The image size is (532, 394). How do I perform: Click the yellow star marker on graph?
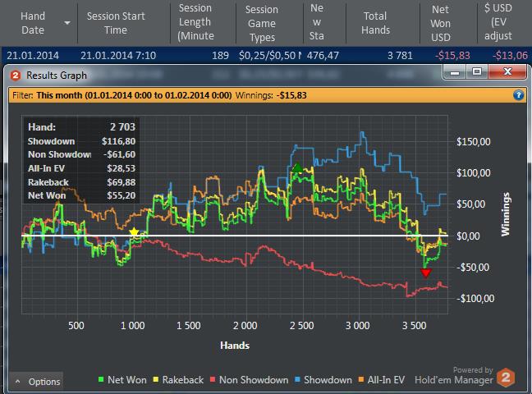tap(134, 231)
